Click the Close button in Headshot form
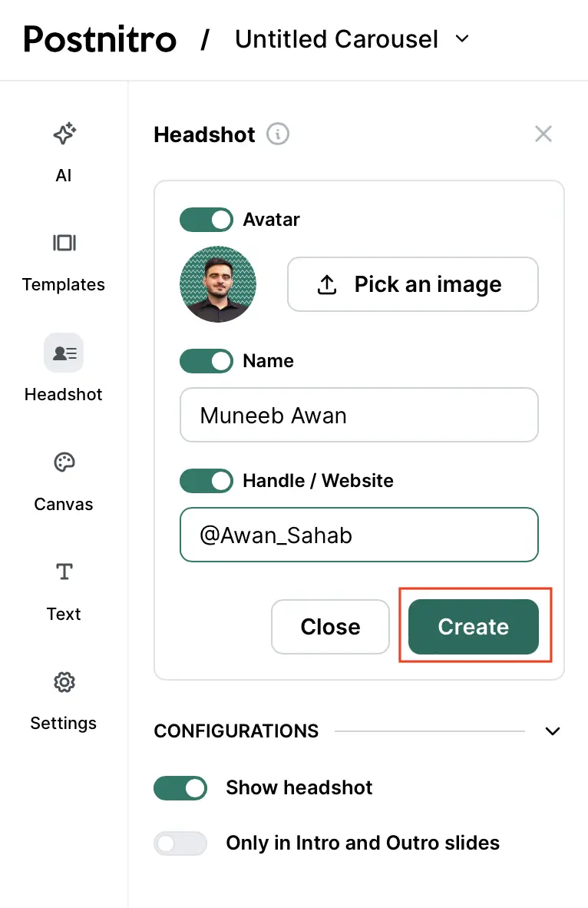Viewport: 588px width, 908px height. (x=330, y=627)
